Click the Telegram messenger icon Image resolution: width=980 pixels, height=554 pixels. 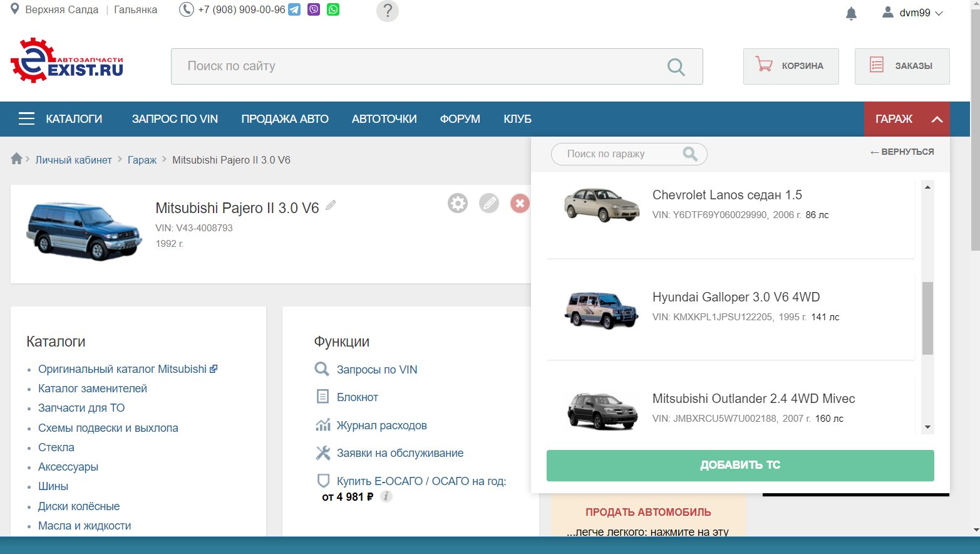[x=294, y=10]
